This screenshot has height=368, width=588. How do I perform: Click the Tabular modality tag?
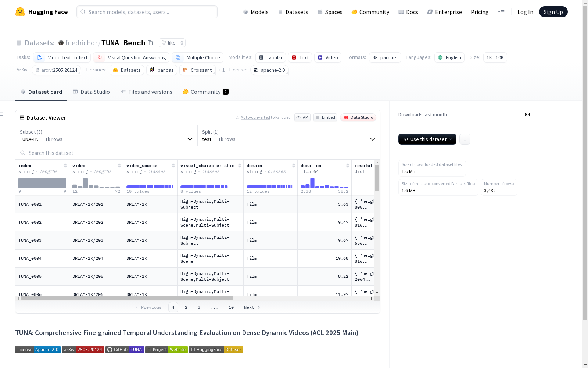click(270, 57)
